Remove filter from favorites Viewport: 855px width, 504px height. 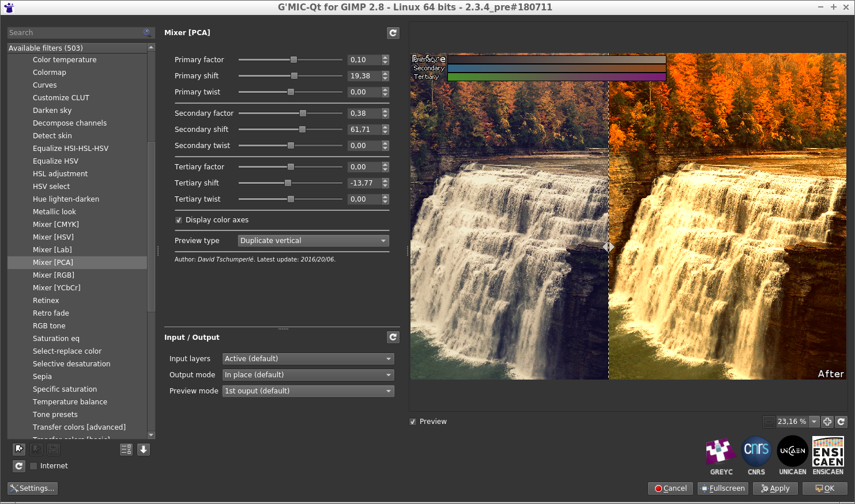click(36, 449)
